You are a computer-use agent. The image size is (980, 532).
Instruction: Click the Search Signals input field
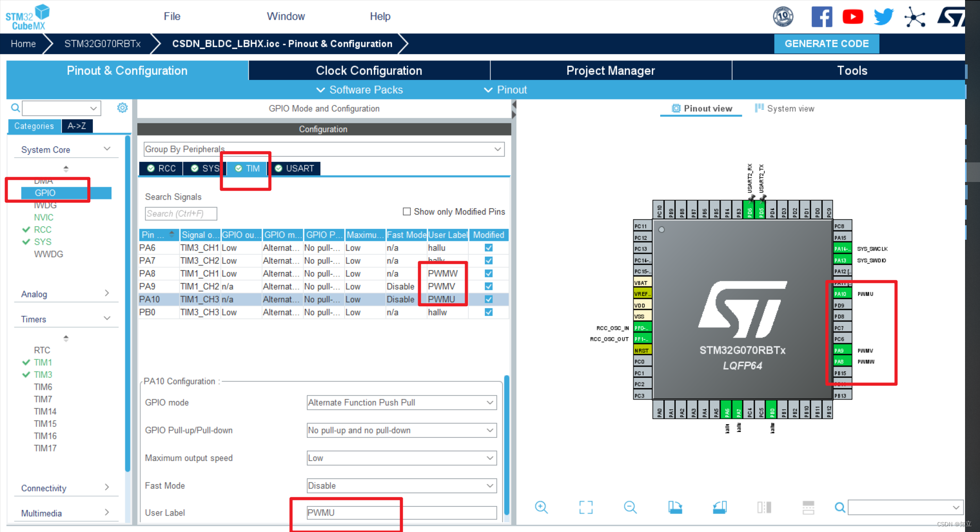181,214
